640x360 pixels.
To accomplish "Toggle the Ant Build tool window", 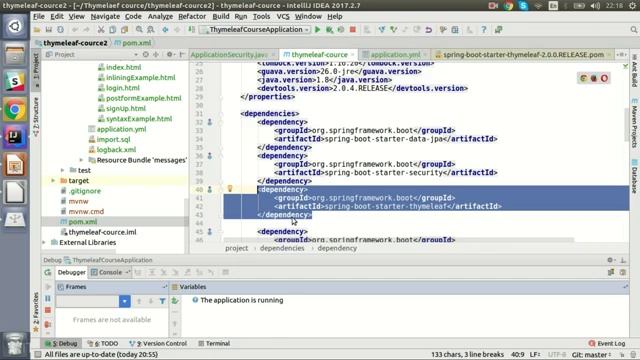I will 634,71.
